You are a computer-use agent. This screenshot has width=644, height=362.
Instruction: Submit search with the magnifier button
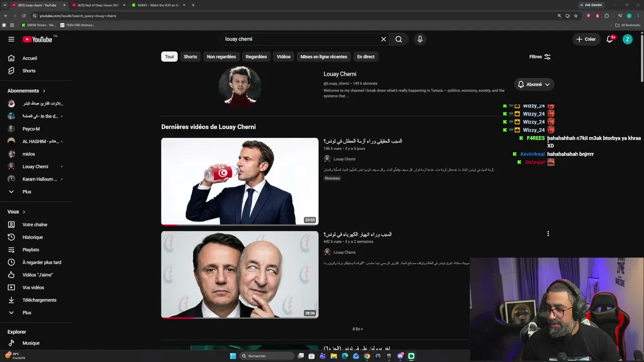tap(398, 39)
